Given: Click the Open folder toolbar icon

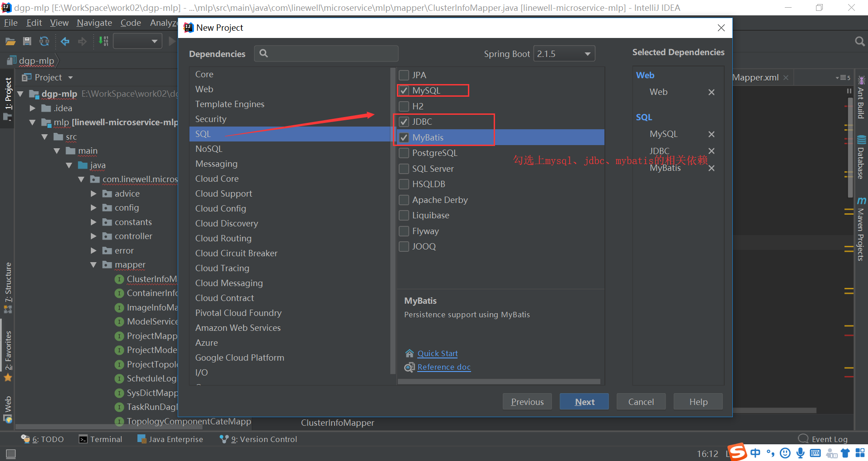Looking at the screenshot, I should point(10,42).
